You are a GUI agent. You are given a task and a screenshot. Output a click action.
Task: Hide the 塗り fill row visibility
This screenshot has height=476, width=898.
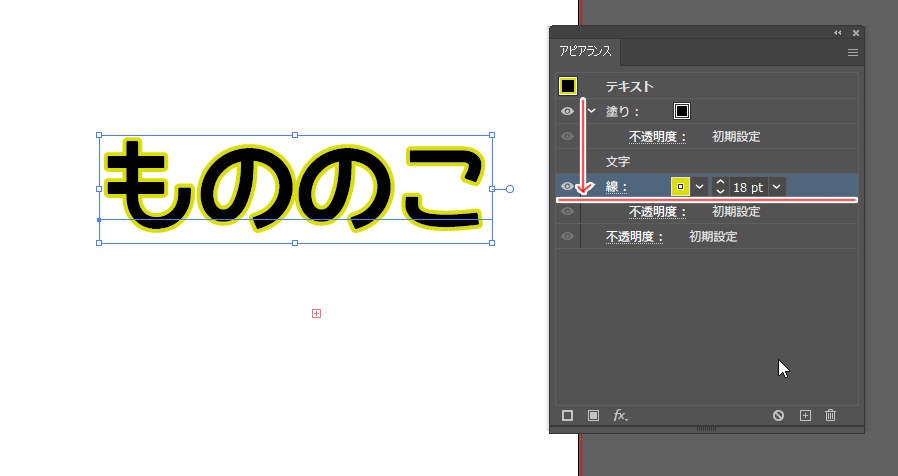(567, 111)
